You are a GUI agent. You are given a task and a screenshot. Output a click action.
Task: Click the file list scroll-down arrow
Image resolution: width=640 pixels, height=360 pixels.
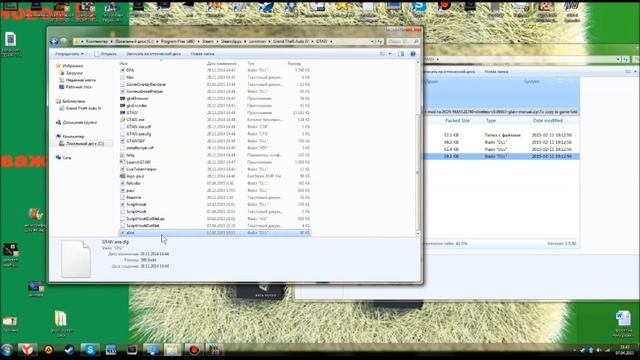click(x=418, y=233)
